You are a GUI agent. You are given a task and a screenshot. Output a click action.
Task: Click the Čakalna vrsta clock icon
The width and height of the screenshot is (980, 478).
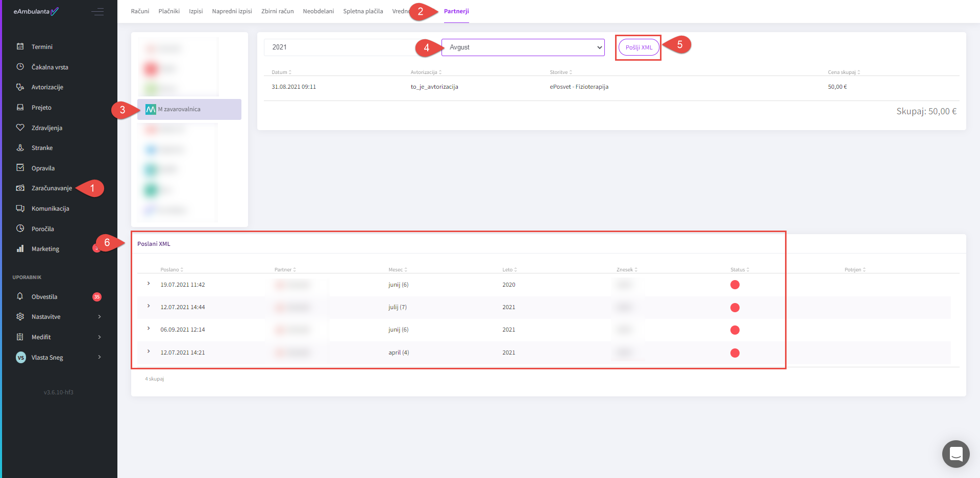click(x=20, y=67)
